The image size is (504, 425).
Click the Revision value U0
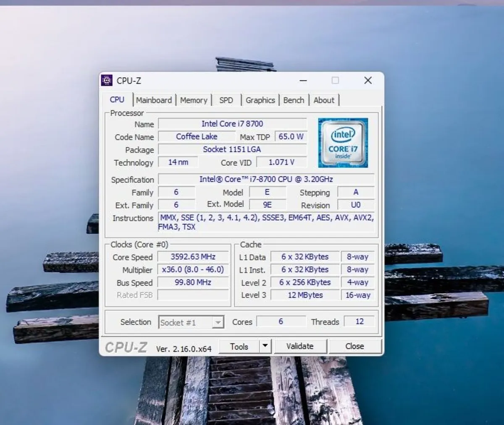point(356,205)
